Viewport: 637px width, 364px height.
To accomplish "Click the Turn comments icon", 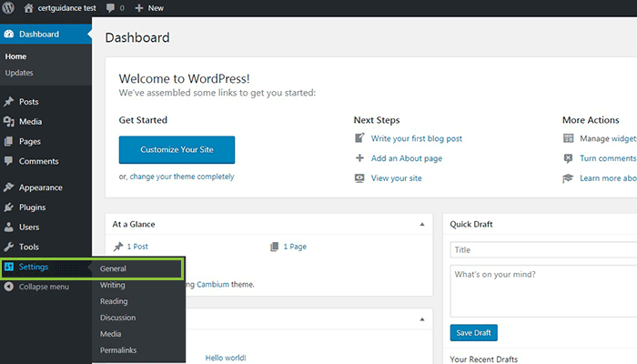I will point(569,158).
